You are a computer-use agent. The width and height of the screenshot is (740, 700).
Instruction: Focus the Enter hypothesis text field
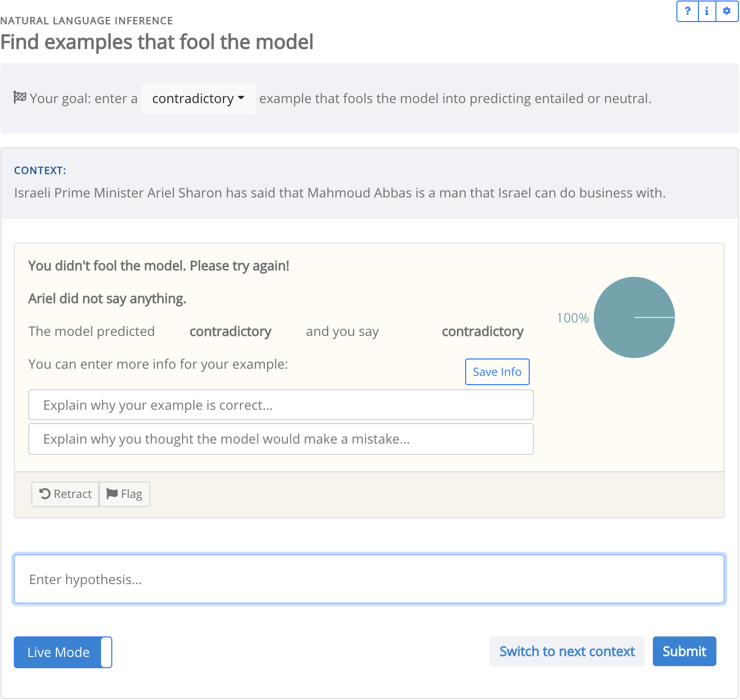(x=369, y=579)
